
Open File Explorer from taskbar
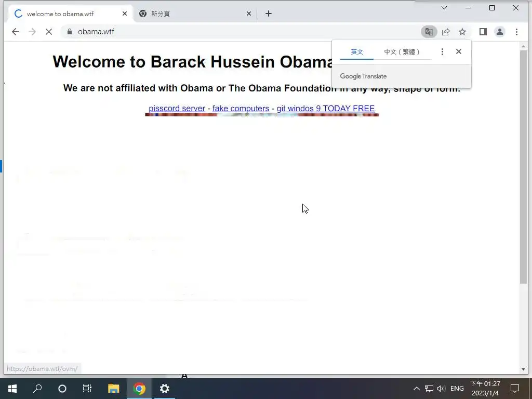tap(114, 389)
